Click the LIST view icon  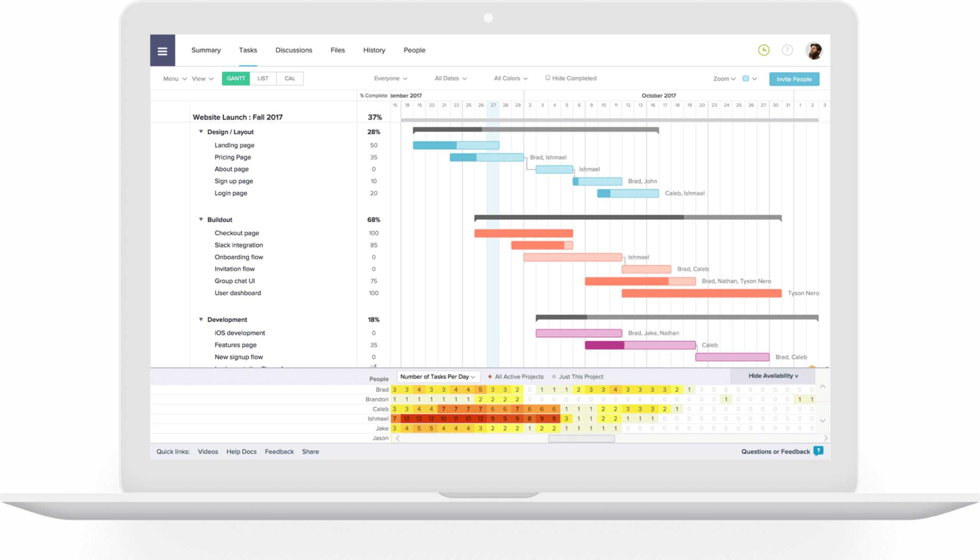pos(262,79)
